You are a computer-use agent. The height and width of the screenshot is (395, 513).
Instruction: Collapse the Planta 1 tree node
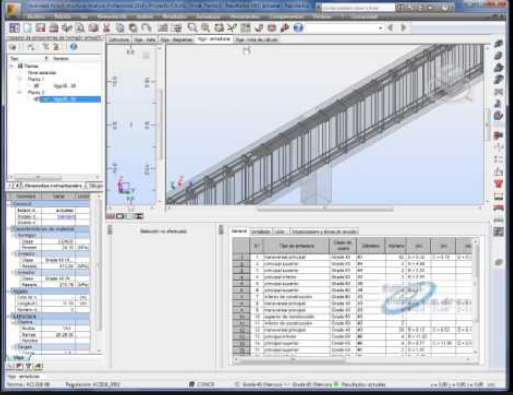20,79
